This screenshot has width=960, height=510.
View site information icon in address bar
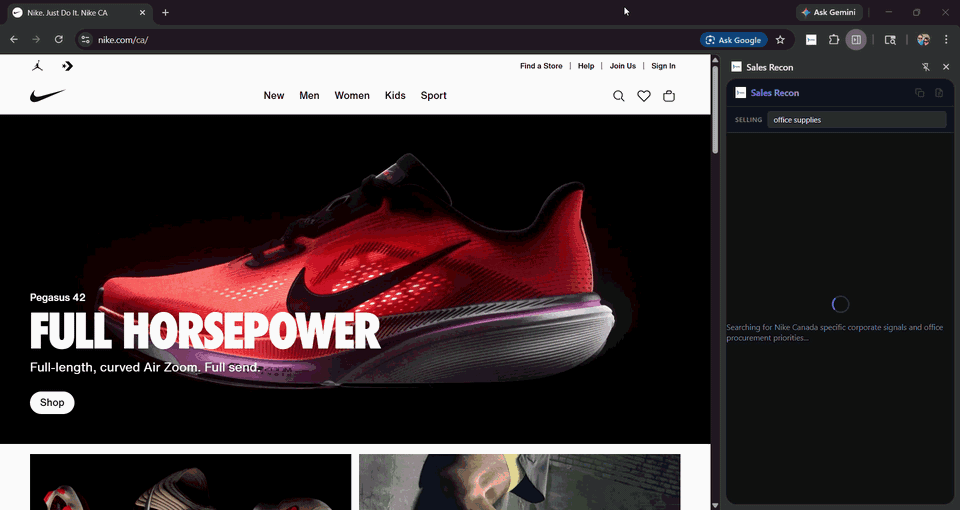click(86, 40)
